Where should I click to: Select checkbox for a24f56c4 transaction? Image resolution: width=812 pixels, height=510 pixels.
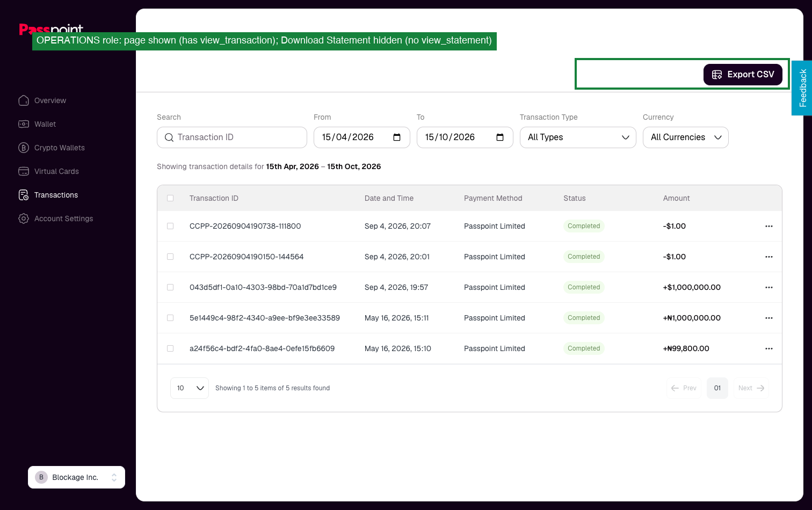coord(170,348)
